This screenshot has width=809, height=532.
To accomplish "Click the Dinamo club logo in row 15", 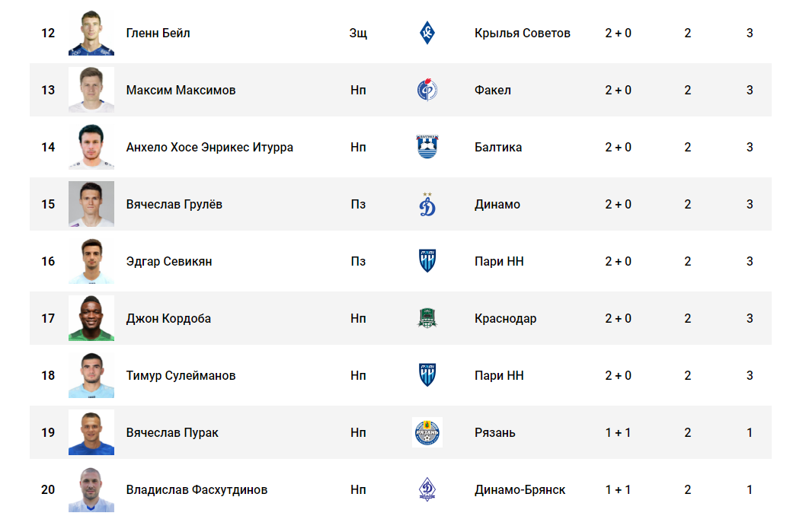I will pos(427,204).
